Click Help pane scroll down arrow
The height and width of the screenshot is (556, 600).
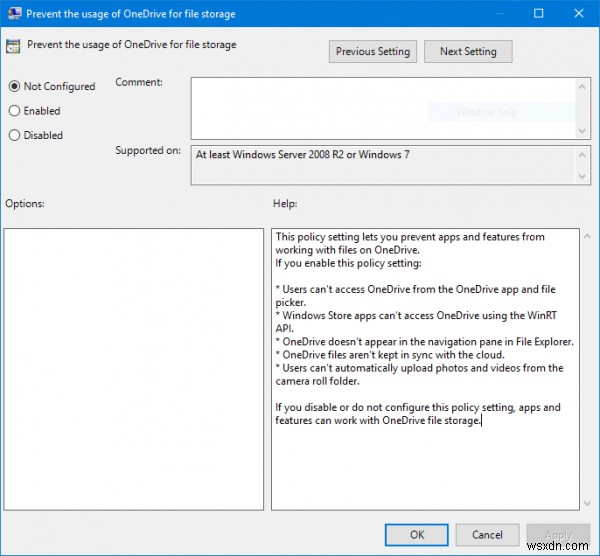coord(587,503)
